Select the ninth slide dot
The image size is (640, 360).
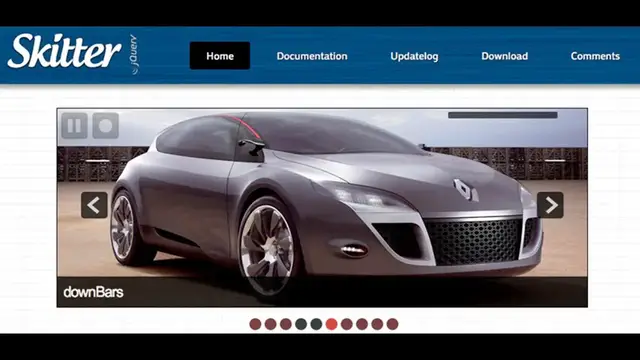coord(377,324)
